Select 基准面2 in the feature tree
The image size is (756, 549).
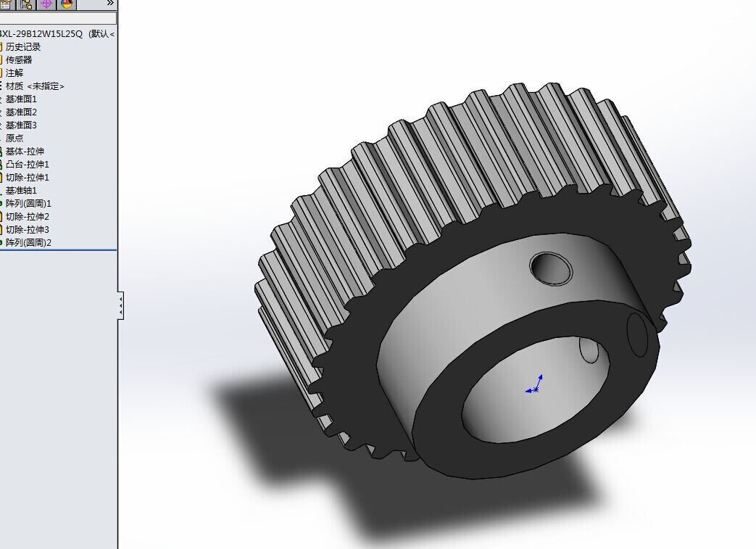click(x=21, y=112)
